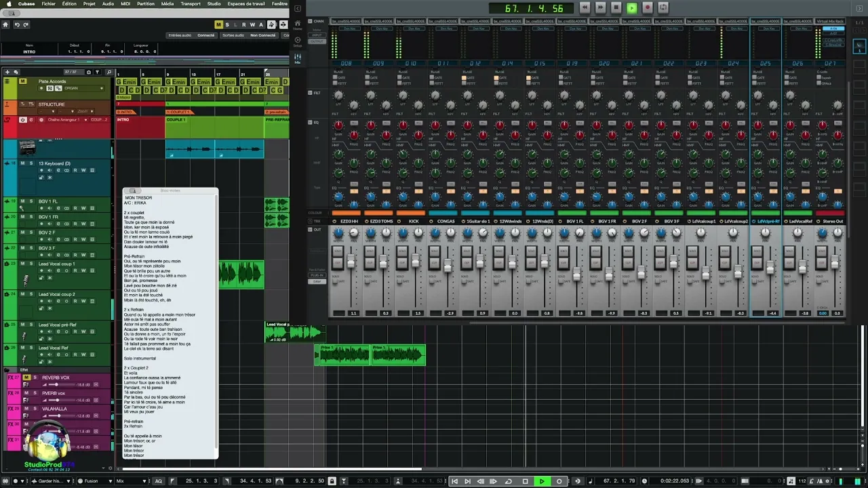The image size is (868, 488).
Task: Toggle global Mute (M) in project toolbar
Action: point(218,24)
